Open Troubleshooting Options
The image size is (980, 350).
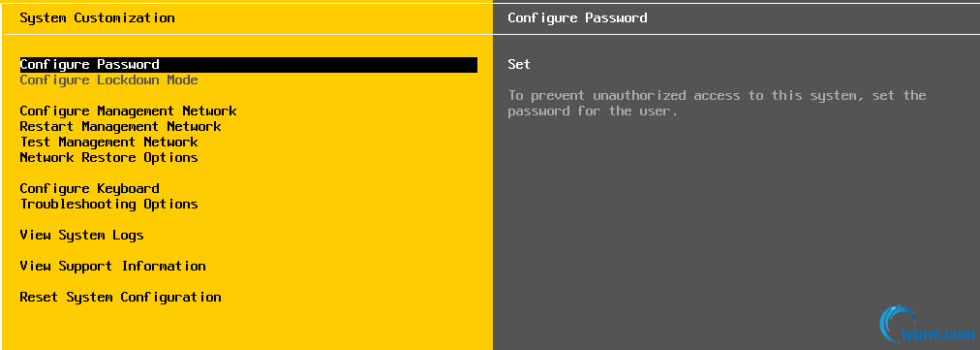[108, 205]
